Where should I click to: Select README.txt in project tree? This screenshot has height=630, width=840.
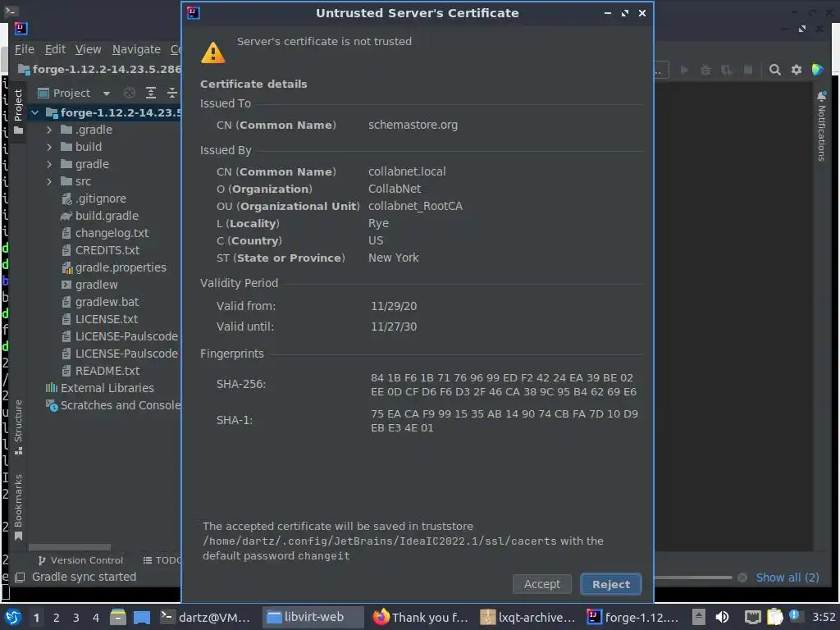[107, 371]
